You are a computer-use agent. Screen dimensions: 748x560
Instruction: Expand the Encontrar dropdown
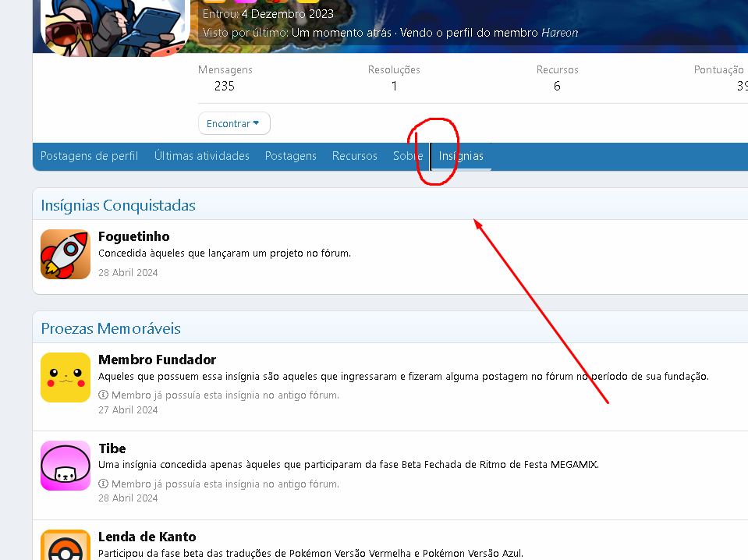pos(234,124)
